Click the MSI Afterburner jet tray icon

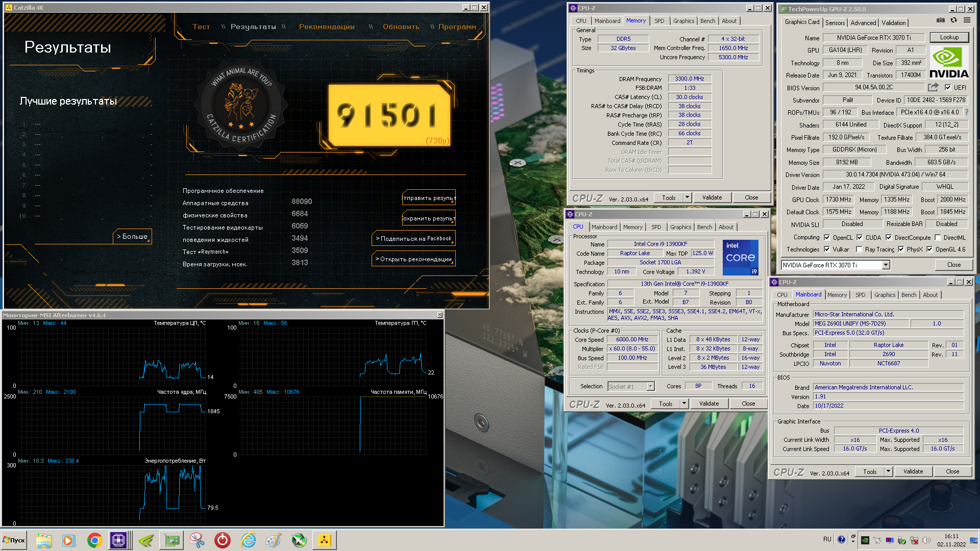877,540
